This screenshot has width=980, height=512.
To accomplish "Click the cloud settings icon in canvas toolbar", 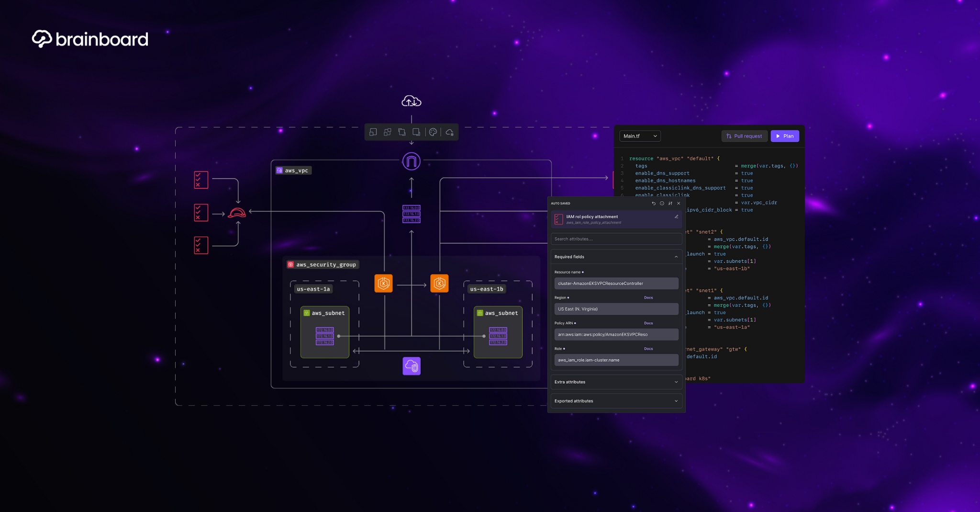I will [x=449, y=132].
